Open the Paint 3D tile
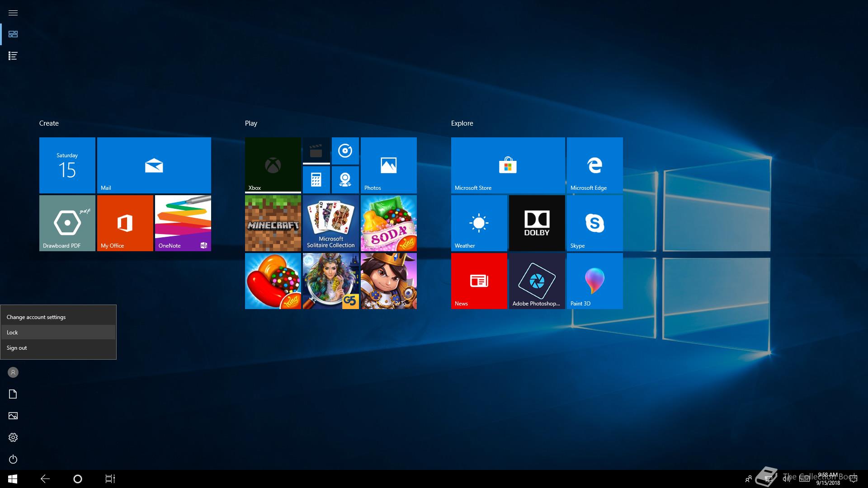Viewport: 868px width, 488px height. pyautogui.click(x=595, y=281)
